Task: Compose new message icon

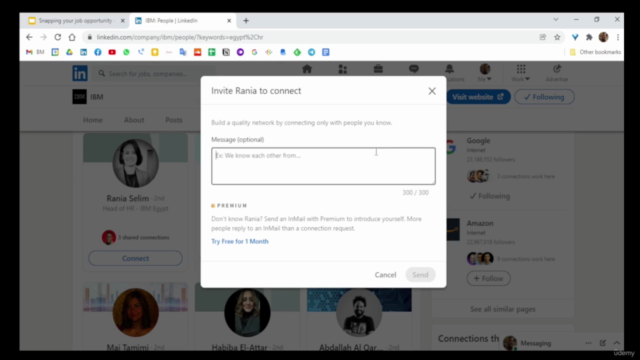Action: point(602,343)
